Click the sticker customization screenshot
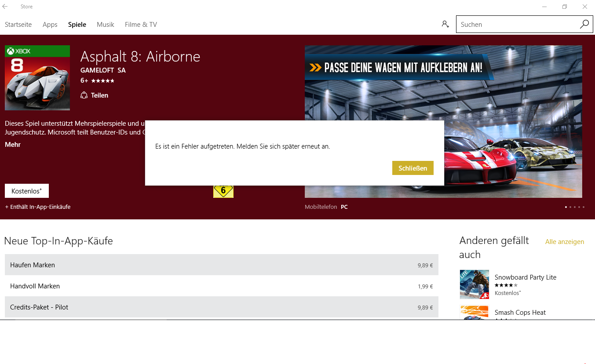The height and width of the screenshot is (364, 595). click(443, 121)
